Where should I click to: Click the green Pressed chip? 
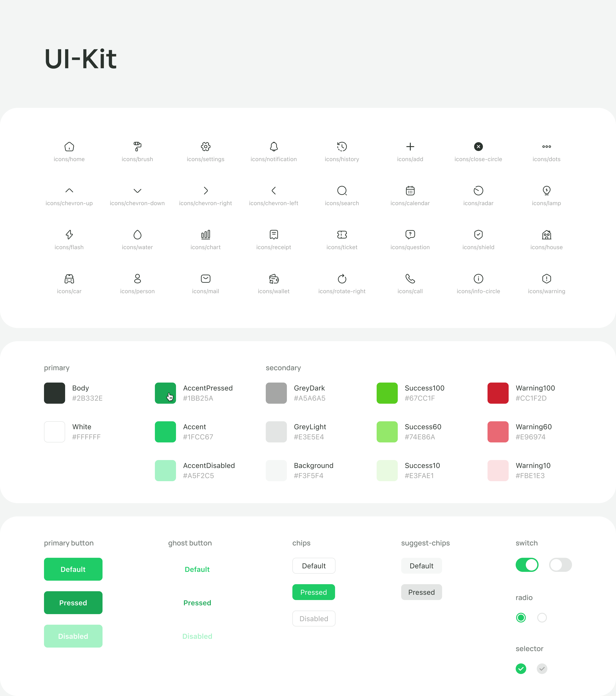tap(313, 592)
